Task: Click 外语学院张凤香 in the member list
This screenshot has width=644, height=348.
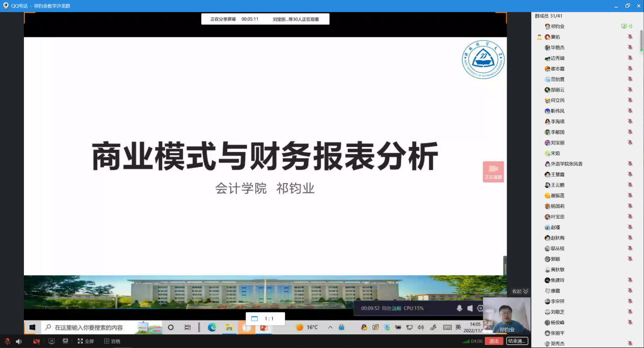Action: pyautogui.click(x=566, y=164)
